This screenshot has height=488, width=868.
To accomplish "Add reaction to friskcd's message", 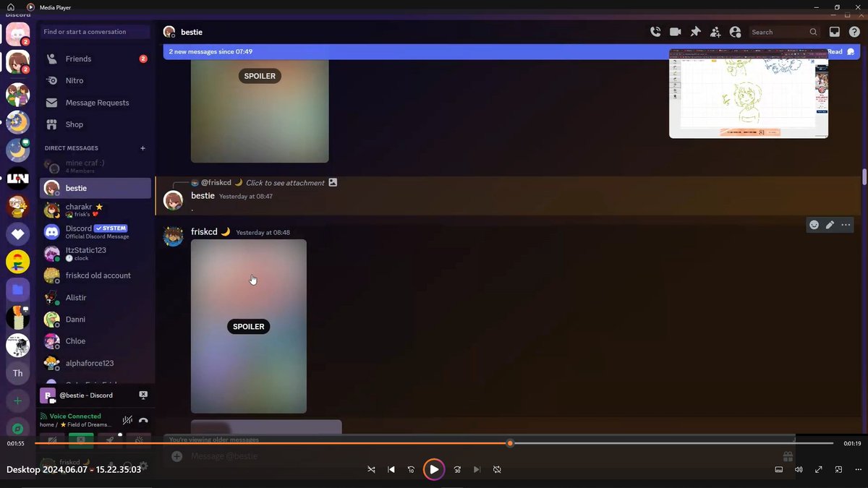I will tap(814, 225).
